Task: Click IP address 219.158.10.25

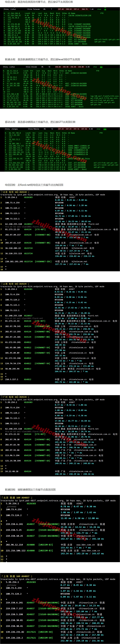Action: click(x=14, y=536)
